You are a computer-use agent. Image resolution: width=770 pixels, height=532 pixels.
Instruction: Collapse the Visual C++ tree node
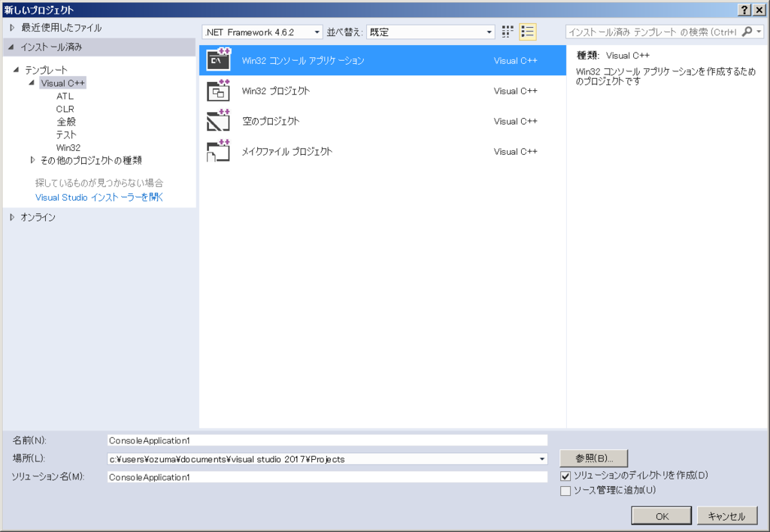(x=32, y=83)
